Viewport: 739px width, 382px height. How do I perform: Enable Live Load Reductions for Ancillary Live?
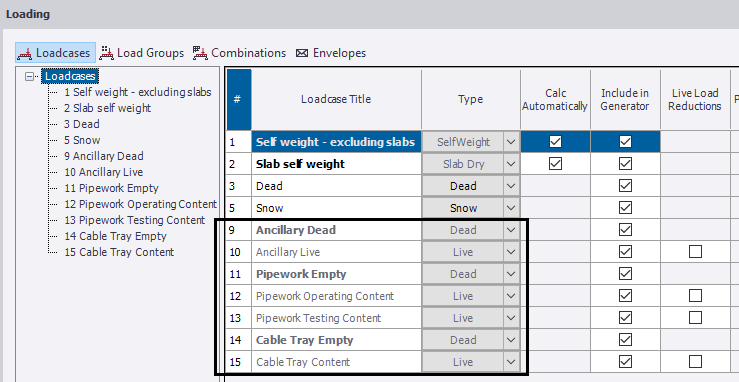[695, 252]
